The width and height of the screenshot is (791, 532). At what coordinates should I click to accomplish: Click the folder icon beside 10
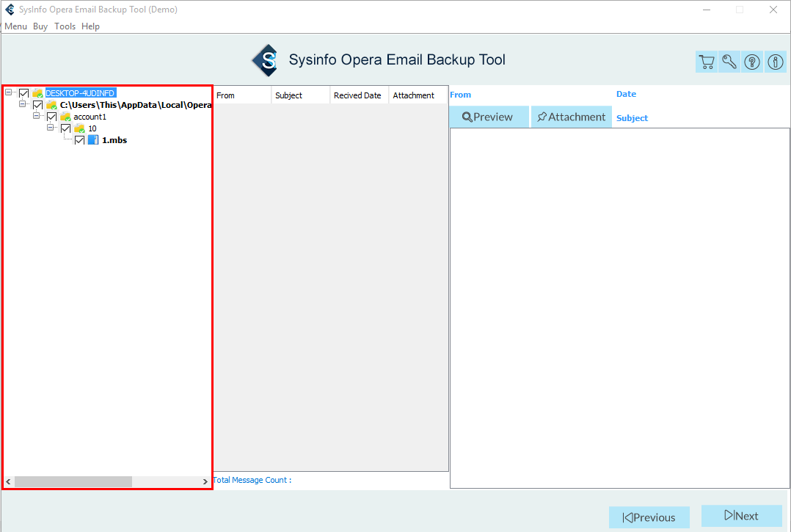79,128
